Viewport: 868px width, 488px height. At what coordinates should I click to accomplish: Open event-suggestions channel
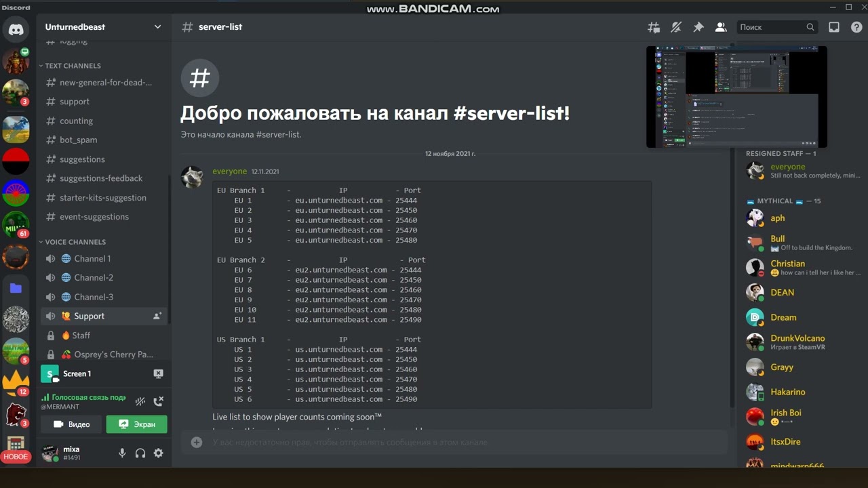(x=104, y=217)
